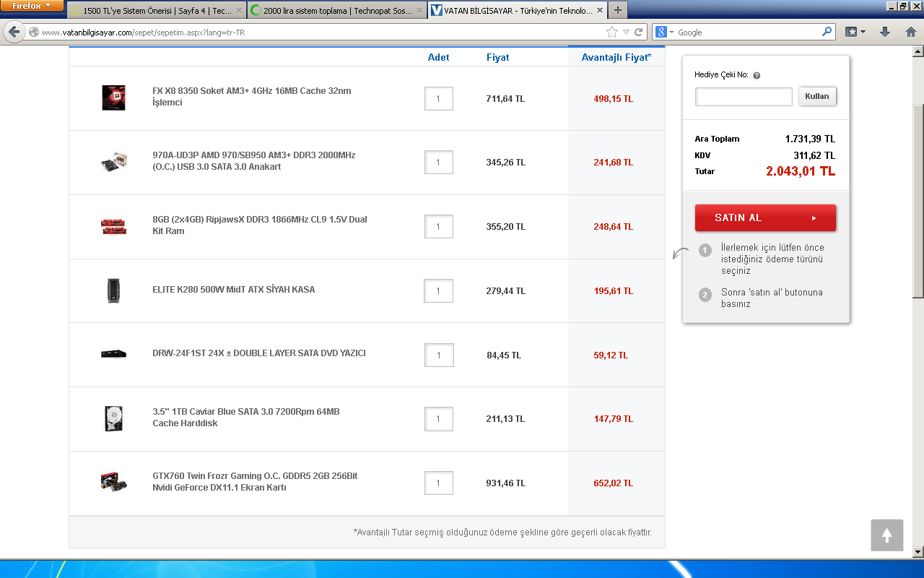
Task: Bookmark this page with the star icon
Action: point(611,32)
